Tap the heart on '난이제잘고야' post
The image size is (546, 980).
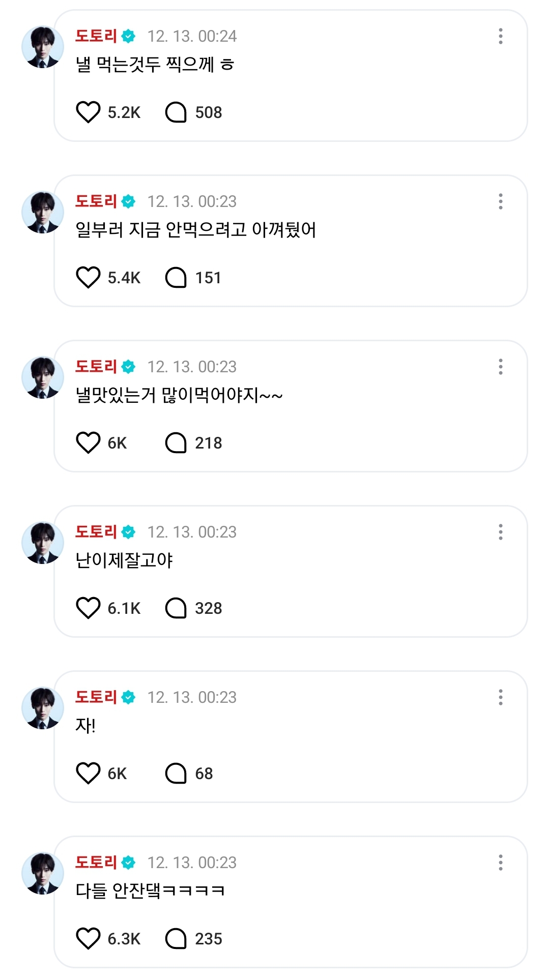(x=88, y=608)
